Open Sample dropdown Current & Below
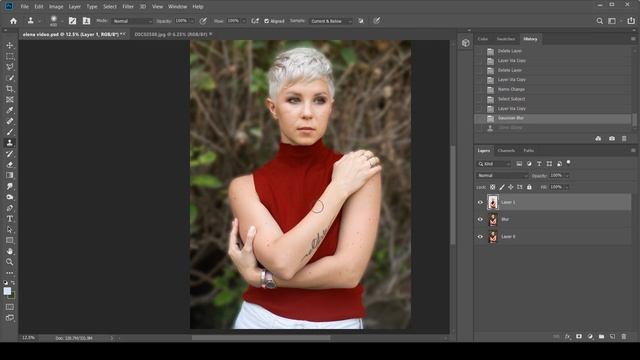 pyautogui.click(x=331, y=21)
